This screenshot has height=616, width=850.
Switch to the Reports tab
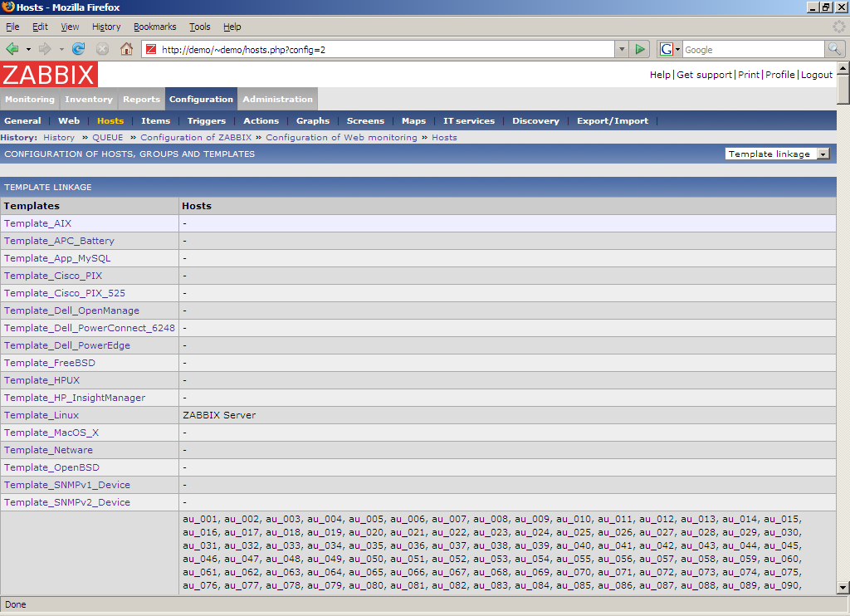[141, 100]
